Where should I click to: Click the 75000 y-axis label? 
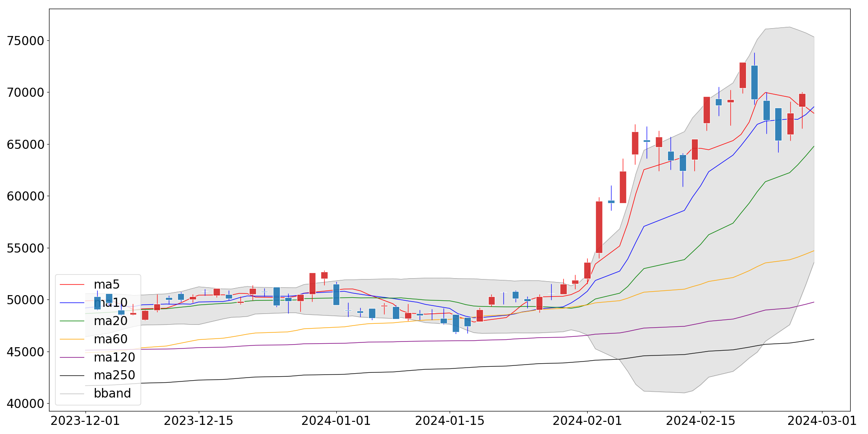[x=26, y=41]
